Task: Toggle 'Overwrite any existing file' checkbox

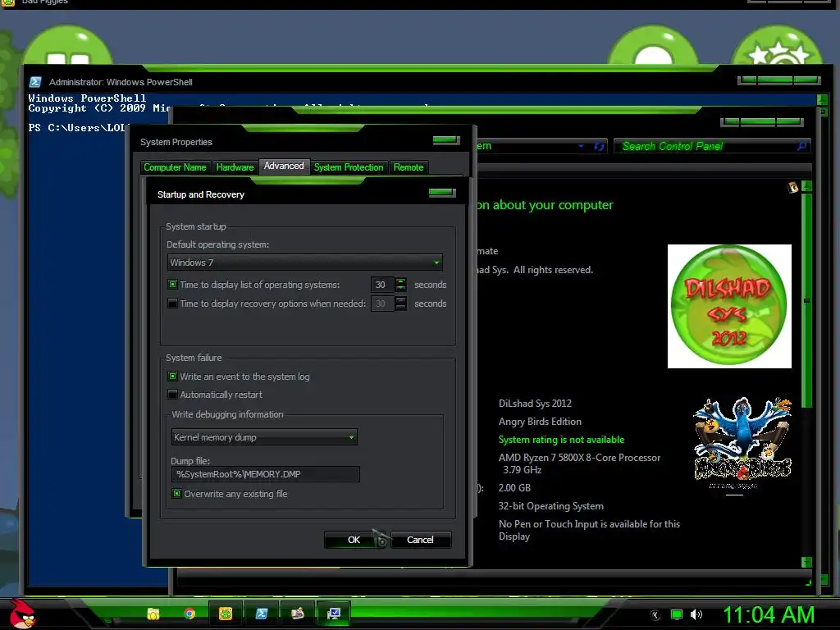Action: click(177, 493)
